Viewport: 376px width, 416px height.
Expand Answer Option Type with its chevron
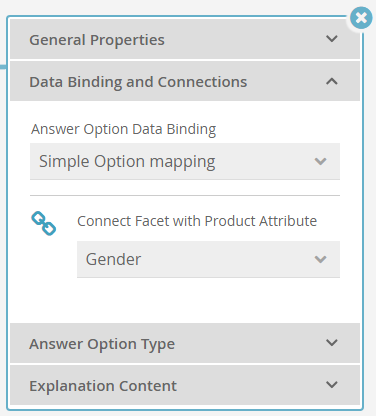coord(332,343)
